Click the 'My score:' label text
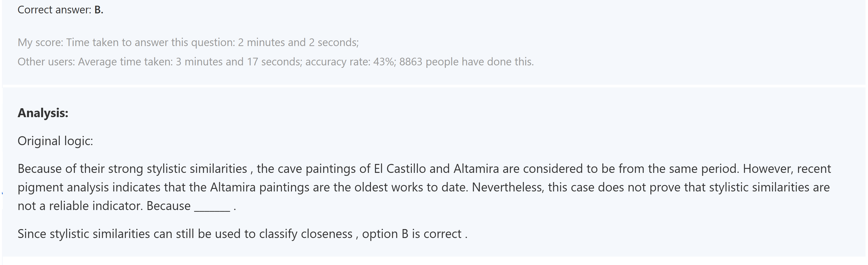Image resolution: width=868 pixels, height=265 pixels. pyautogui.click(x=40, y=43)
